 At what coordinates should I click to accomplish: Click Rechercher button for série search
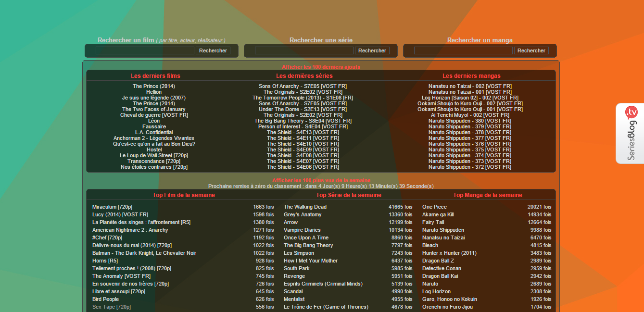[372, 50]
